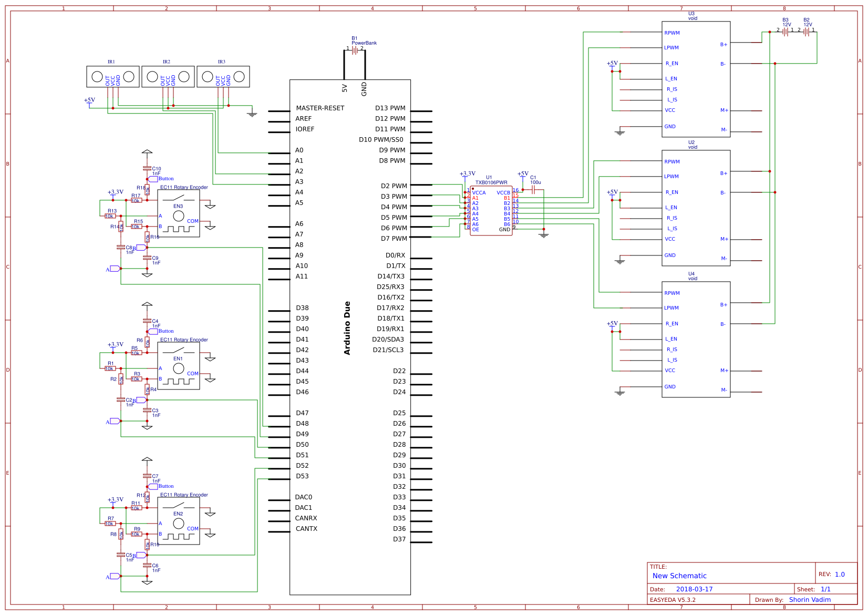Click the REV 1.0 value
This screenshot has height=615, width=868.
click(841, 574)
